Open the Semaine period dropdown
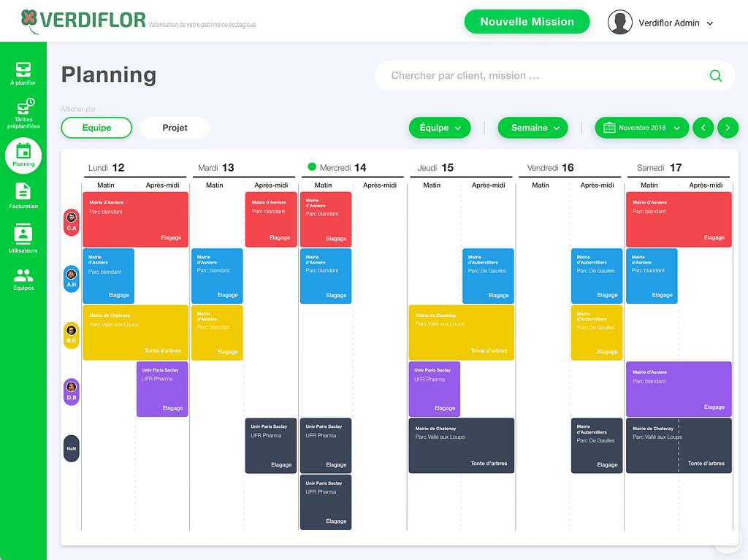The width and height of the screenshot is (748, 560). (x=533, y=128)
